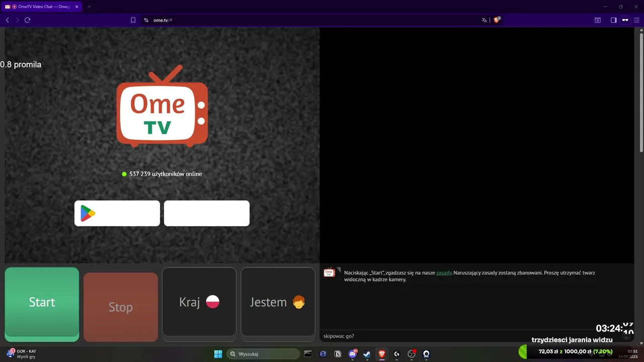Click the red Stop button
The image size is (644, 362).
pyautogui.click(x=121, y=307)
